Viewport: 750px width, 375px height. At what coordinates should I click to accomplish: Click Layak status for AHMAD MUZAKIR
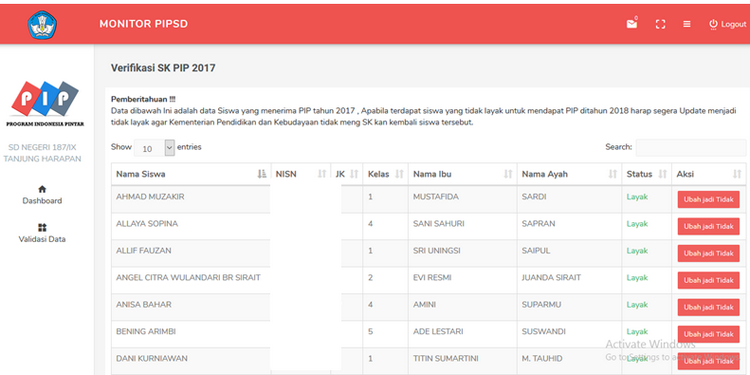(x=637, y=197)
